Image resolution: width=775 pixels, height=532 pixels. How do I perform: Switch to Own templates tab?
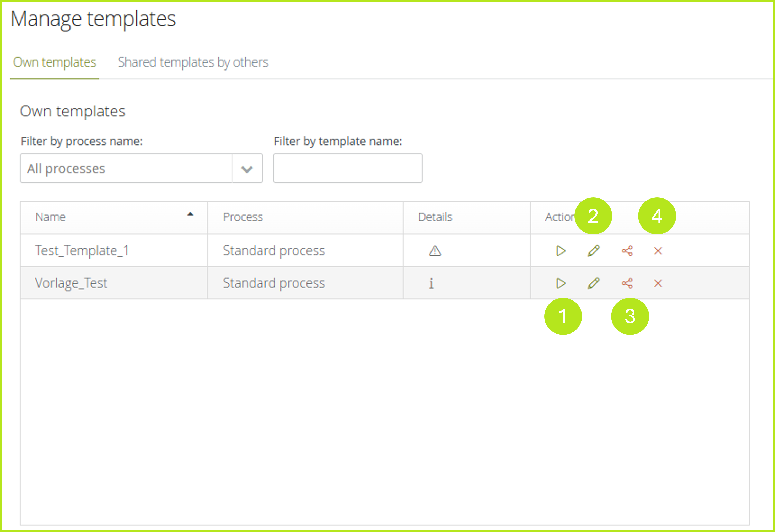(55, 62)
